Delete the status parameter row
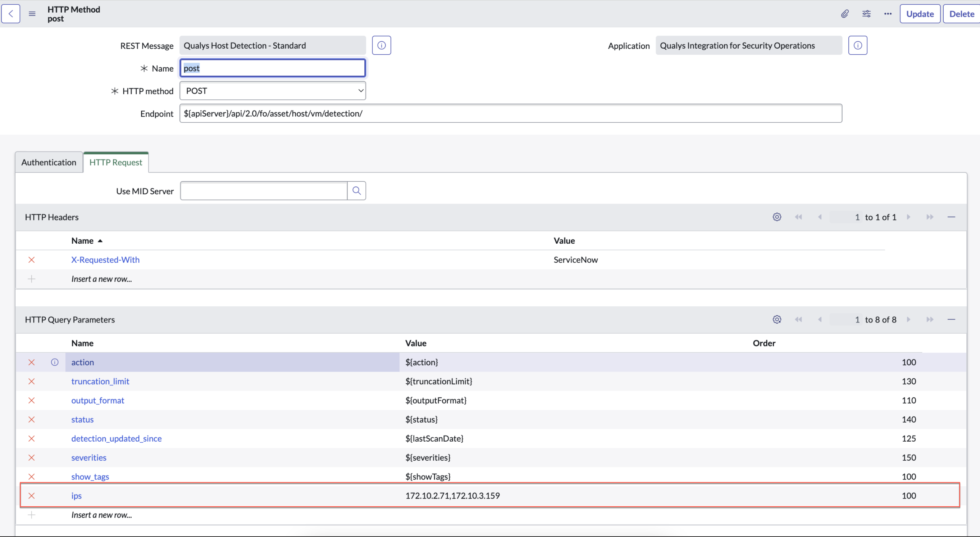The image size is (980, 537). pos(32,419)
